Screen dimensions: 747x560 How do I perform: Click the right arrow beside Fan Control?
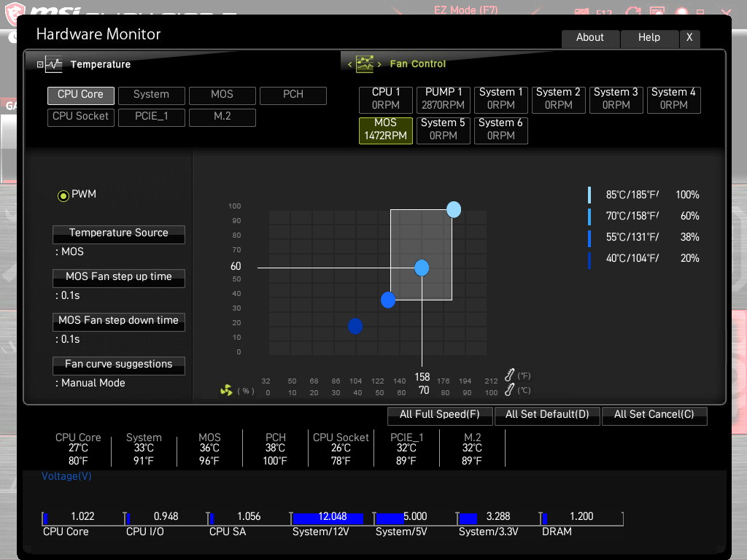coord(379,64)
